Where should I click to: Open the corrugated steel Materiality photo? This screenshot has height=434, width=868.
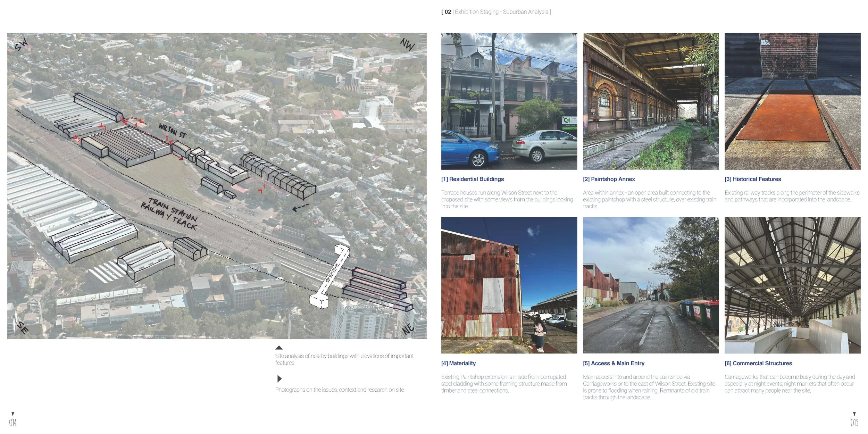509,285
